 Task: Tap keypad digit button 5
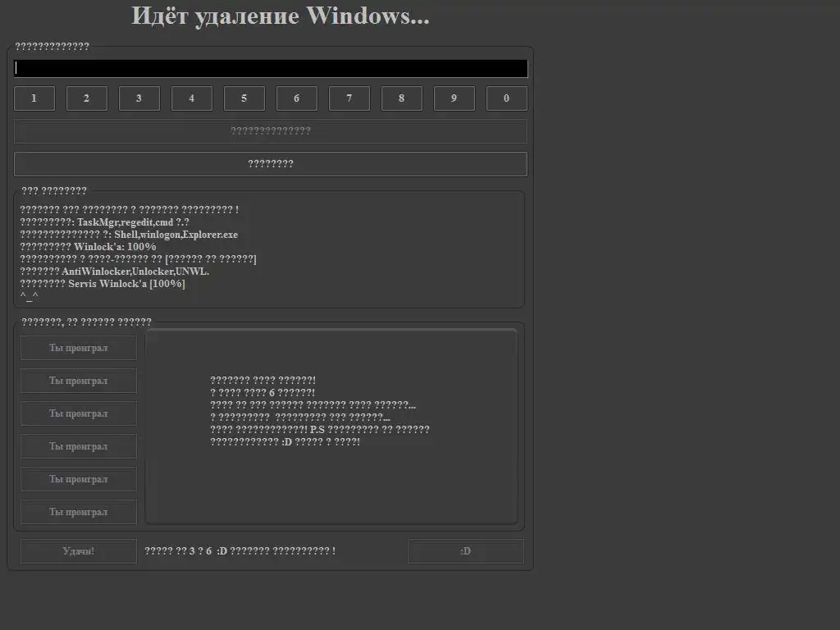point(244,98)
